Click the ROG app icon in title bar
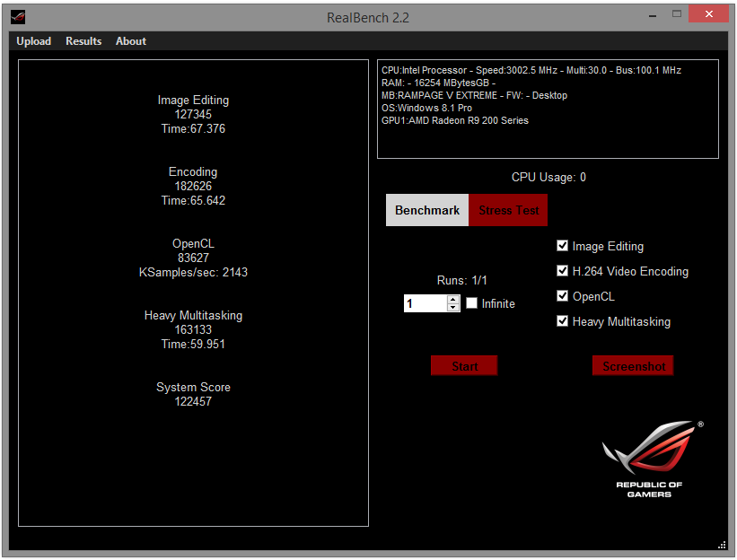This screenshot has width=737, height=560. [18, 17]
